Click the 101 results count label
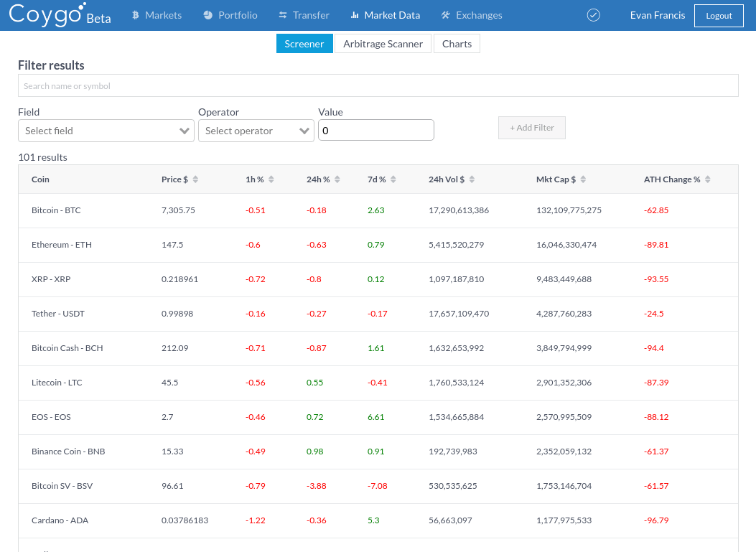This screenshot has width=756, height=552. click(42, 157)
